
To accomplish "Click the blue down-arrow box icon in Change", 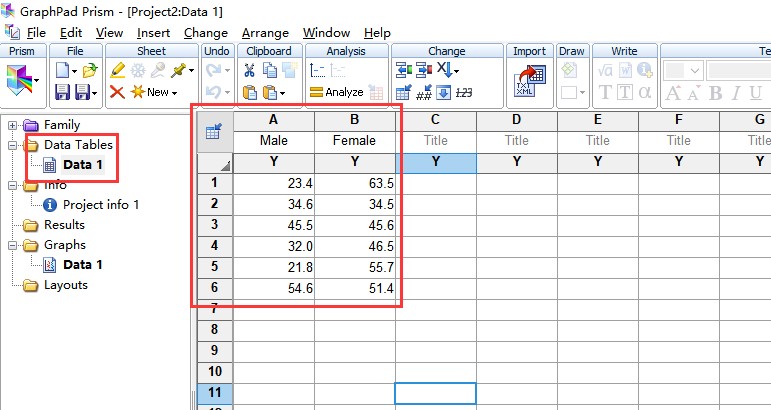I will point(444,92).
